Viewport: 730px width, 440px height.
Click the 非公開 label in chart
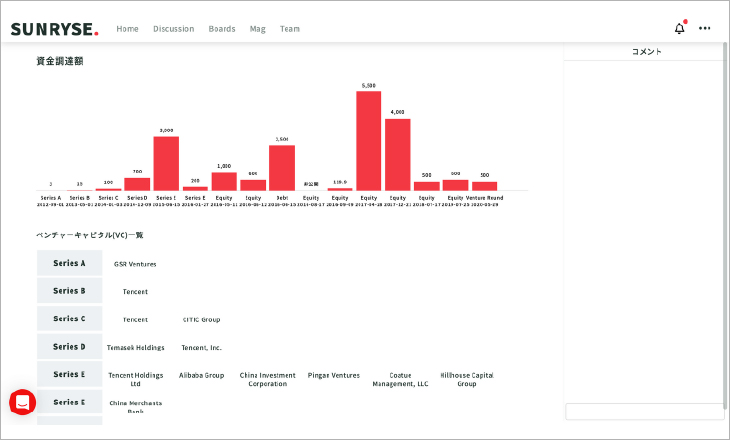point(311,184)
